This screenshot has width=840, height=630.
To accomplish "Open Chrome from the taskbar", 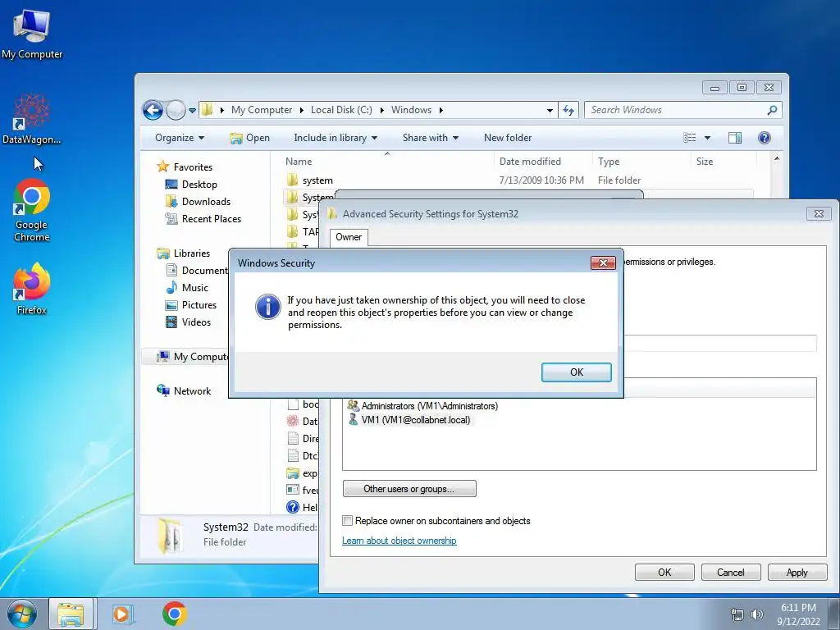I will coord(174,614).
